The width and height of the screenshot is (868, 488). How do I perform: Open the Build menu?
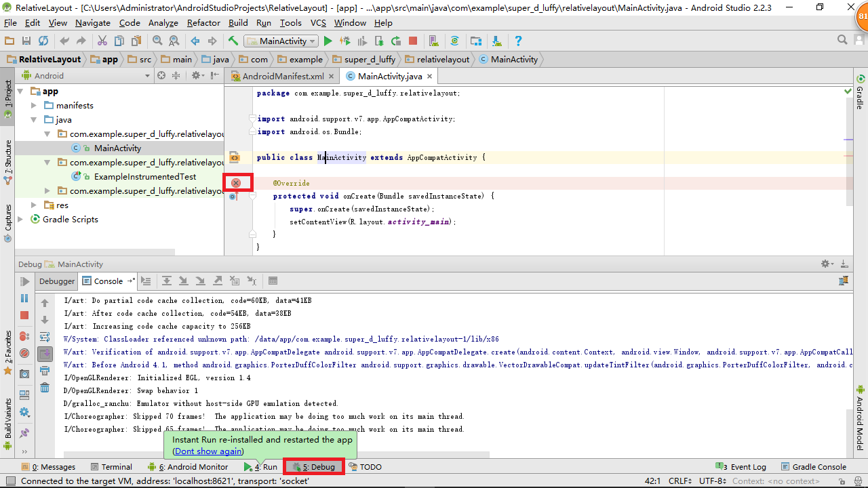[238, 22]
